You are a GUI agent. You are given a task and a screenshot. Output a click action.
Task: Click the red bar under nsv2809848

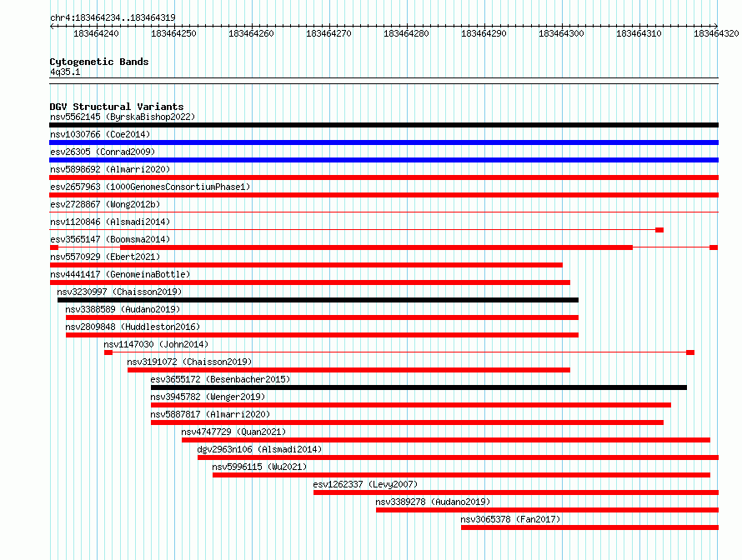(x=323, y=335)
